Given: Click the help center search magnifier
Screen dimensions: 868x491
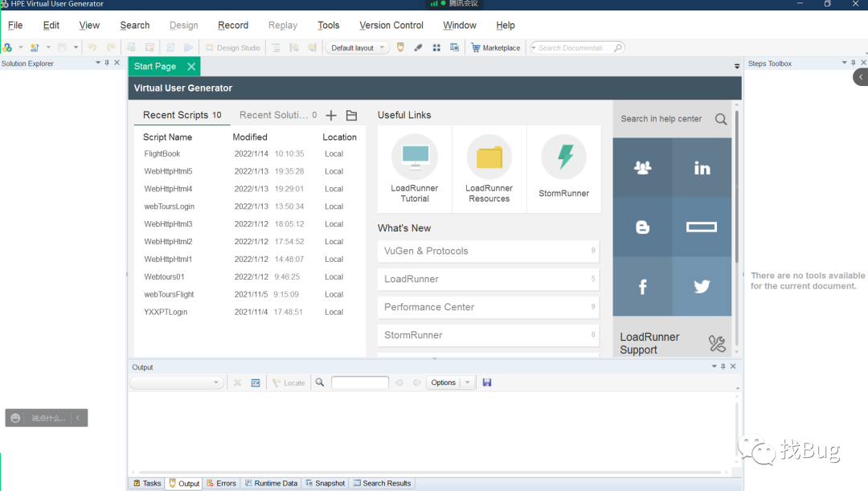Looking at the screenshot, I should coord(721,119).
